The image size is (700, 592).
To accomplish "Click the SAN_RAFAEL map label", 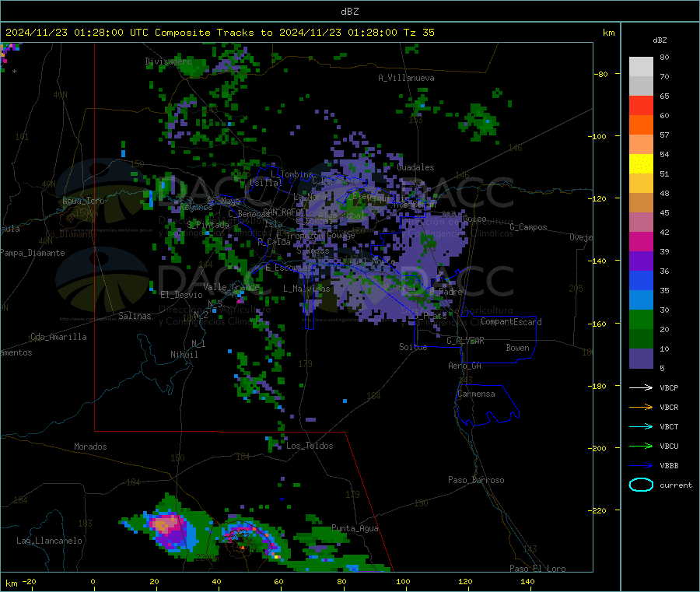I will tap(285, 212).
